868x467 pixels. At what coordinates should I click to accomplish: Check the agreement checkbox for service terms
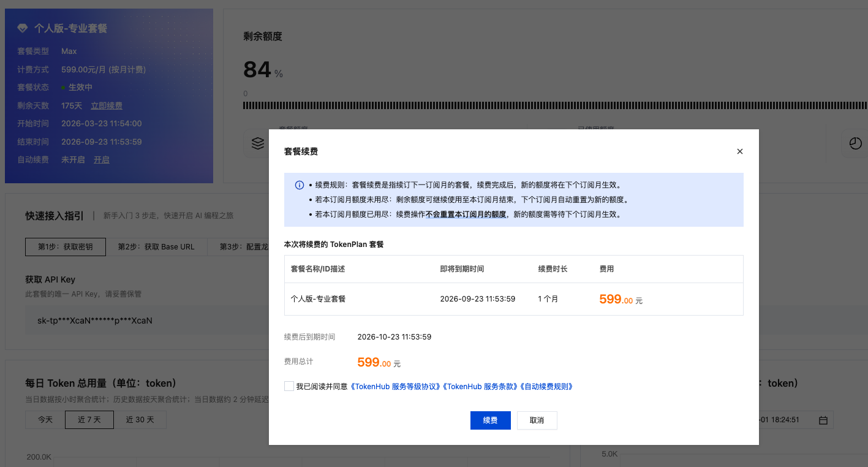[x=289, y=386]
